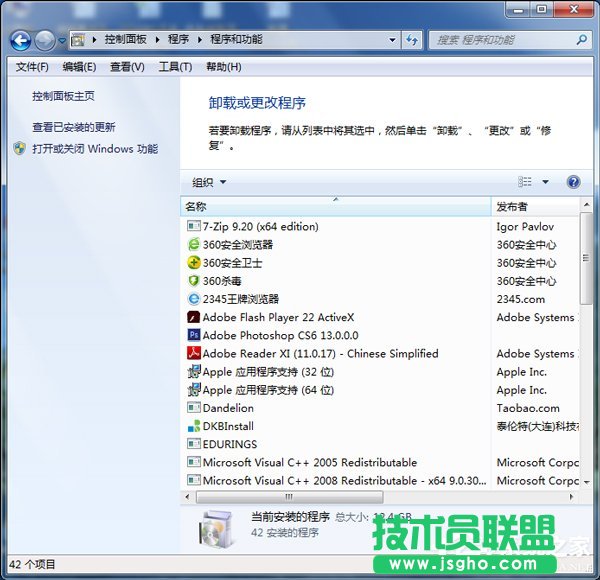The image size is (600, 580).
Task: Select Microsoft Visual C++ 2005 Redistributable icon
Action: tap(194, 462)
